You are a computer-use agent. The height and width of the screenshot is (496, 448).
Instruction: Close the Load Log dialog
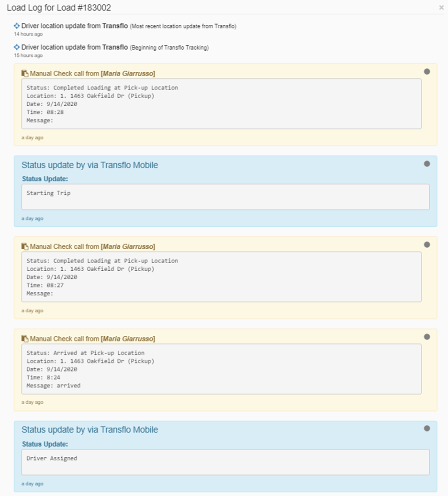pyautogui.click(x=441, y=8)
